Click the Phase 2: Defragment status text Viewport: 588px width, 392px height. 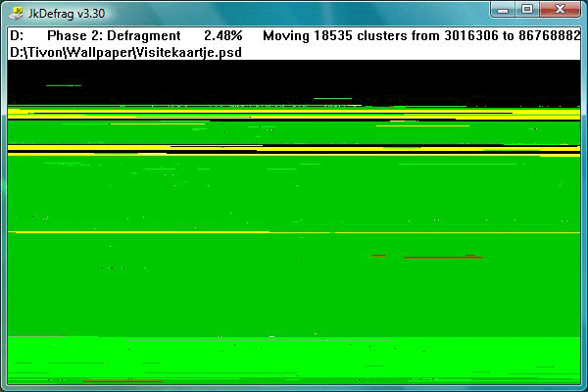click(114, 35)
